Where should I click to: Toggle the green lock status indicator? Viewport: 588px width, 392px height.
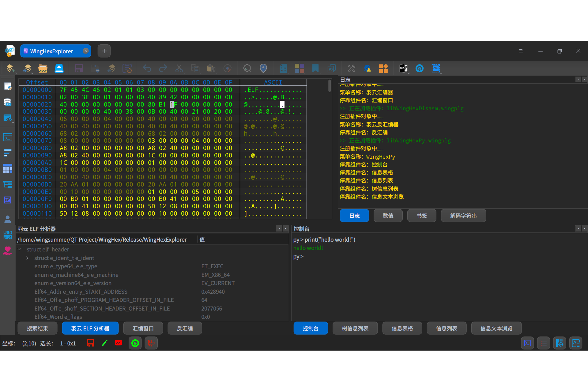[135, 343]
